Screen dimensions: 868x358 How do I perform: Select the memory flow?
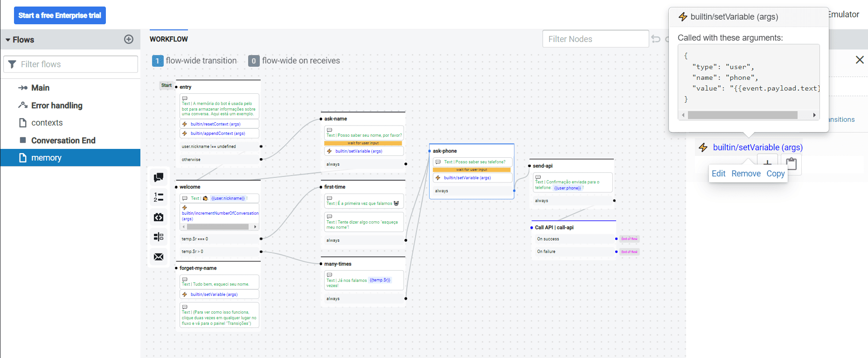tap(70, 158)
